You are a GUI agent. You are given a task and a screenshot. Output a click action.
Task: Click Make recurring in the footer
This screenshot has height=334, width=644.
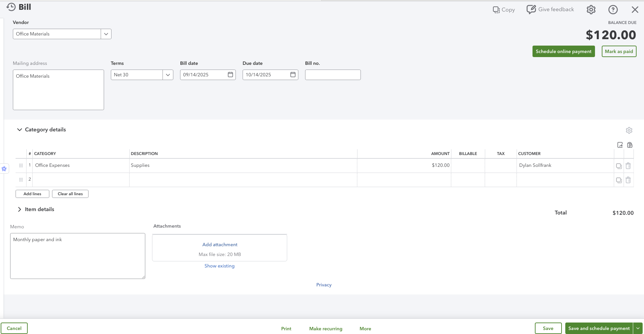click(326, 329)
